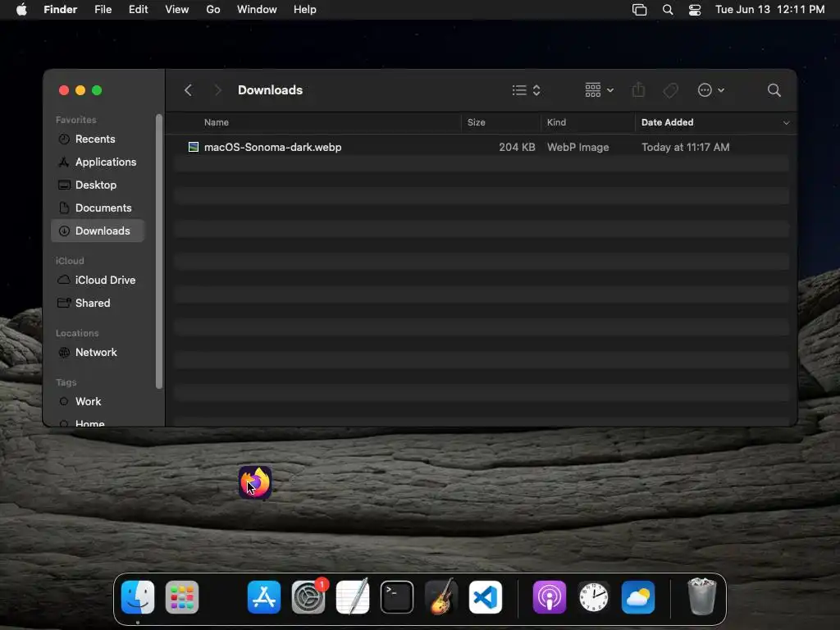Open the File menu
The image size is (840, 630).
click(x=103, y=10)
